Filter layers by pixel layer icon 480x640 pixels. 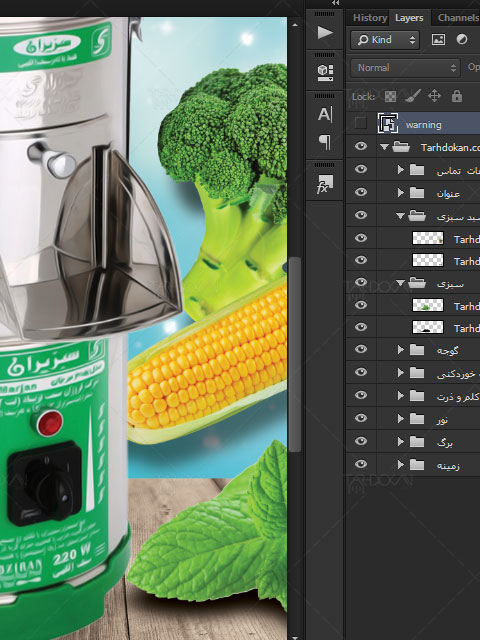coord(438,39)
